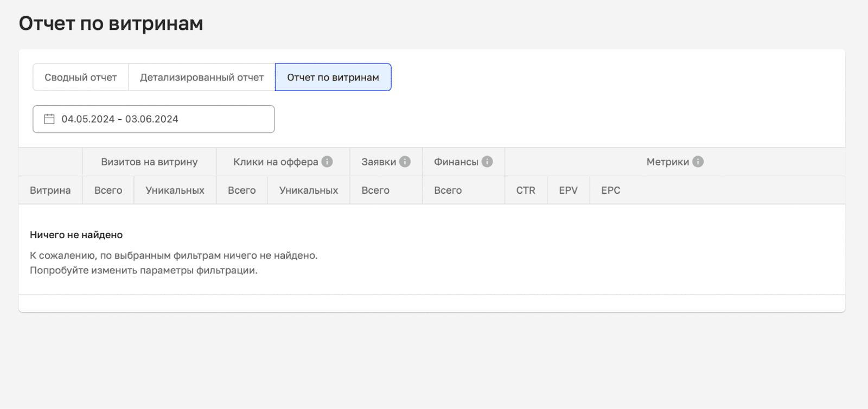Click Всего under Визитов на витрину

(x=108, y=190)
